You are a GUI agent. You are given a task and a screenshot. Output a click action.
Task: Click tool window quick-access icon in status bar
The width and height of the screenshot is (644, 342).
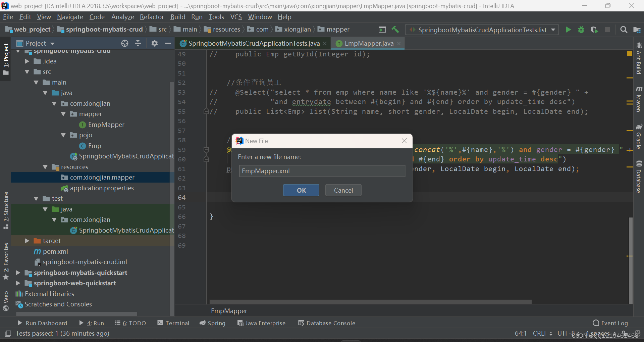click(x=8, y=333)
